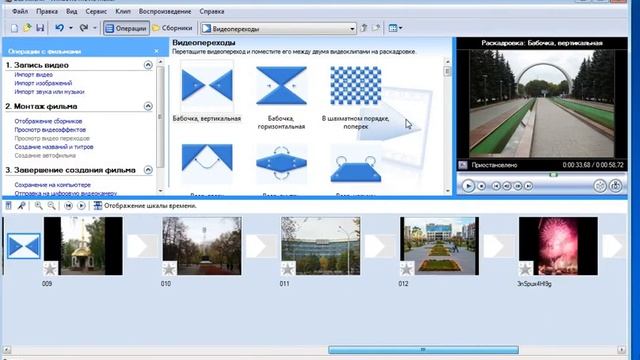640x360 pixels.
Task: Toggle the Сборники collections pane button
Action: [x=172, y=28]
